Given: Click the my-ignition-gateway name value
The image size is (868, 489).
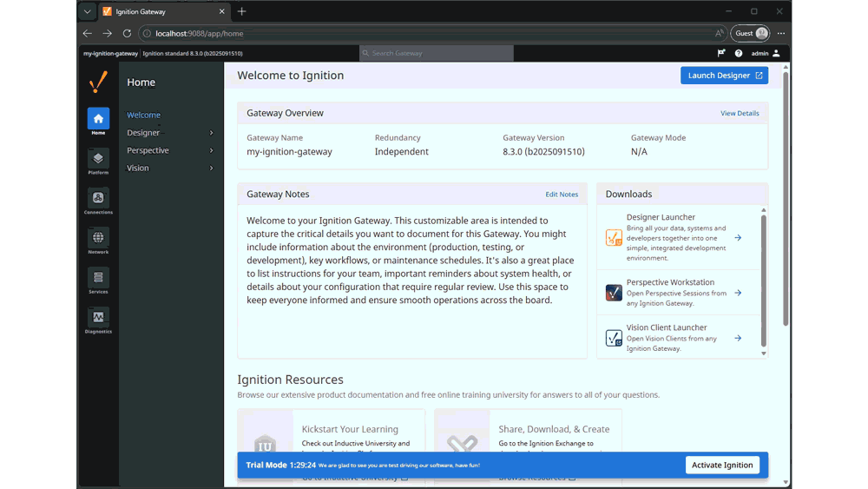Looking at the screenshot, I should pos(290,151).
